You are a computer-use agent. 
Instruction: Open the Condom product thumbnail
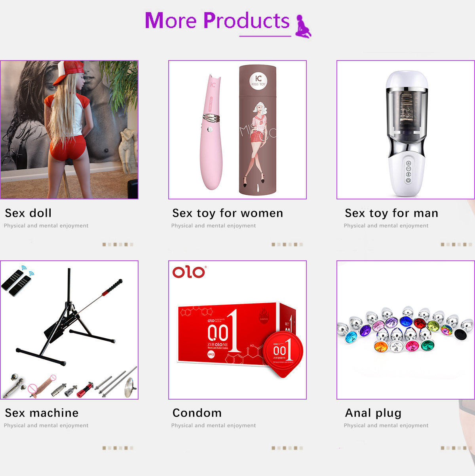pos(237,330)
